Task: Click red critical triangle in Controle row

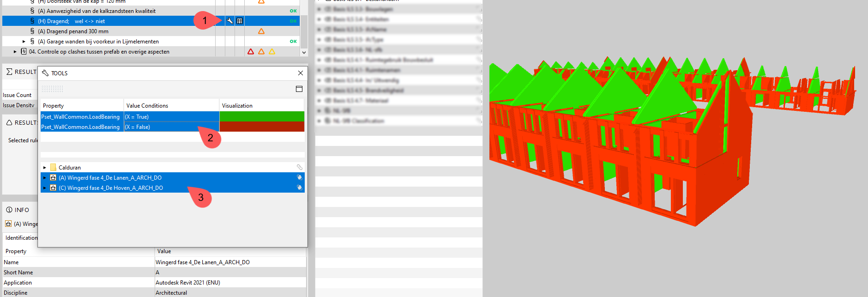Action: (x=251, y=52)
